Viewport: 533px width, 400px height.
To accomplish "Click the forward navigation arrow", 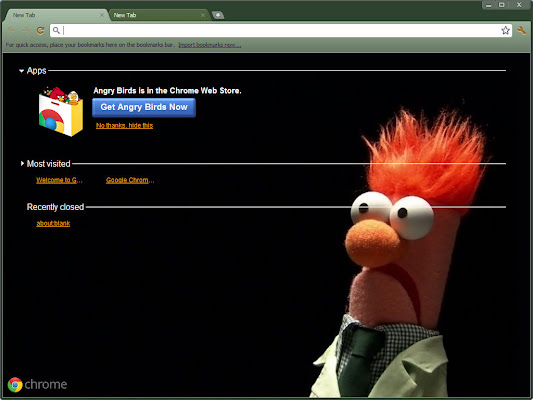I will (26, 31).
